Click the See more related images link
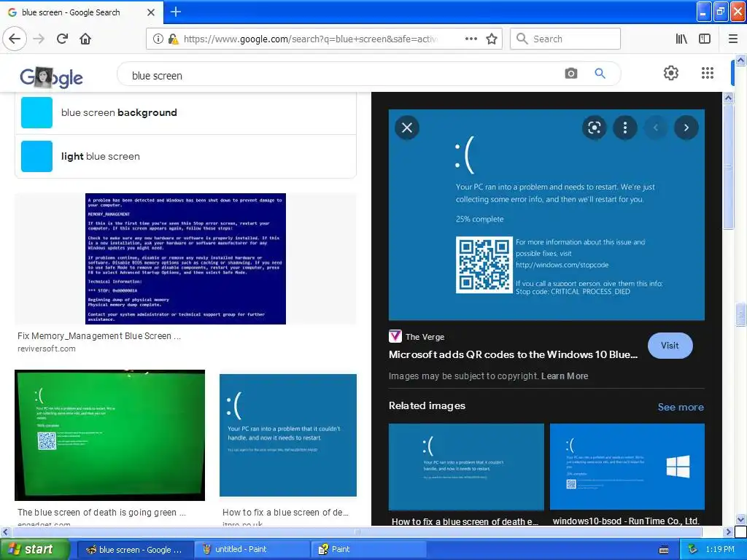 click(x=681, y=407)
